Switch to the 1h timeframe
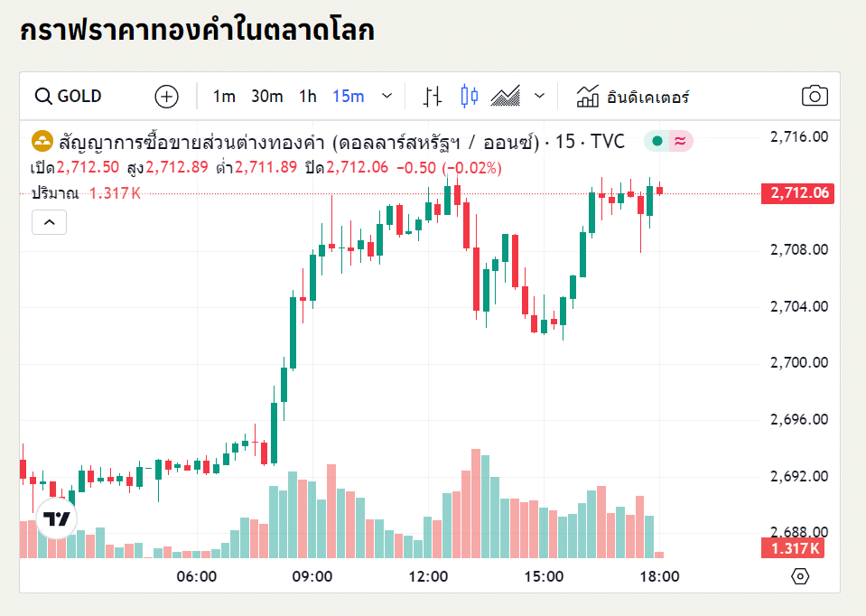Image resolution: width=866 pixels, height=616 pixels. [306, 96]
